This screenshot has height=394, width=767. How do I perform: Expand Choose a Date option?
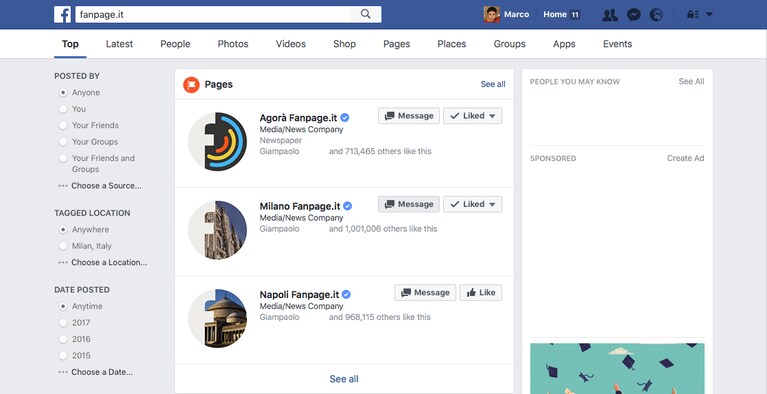[x=95, y=372]
